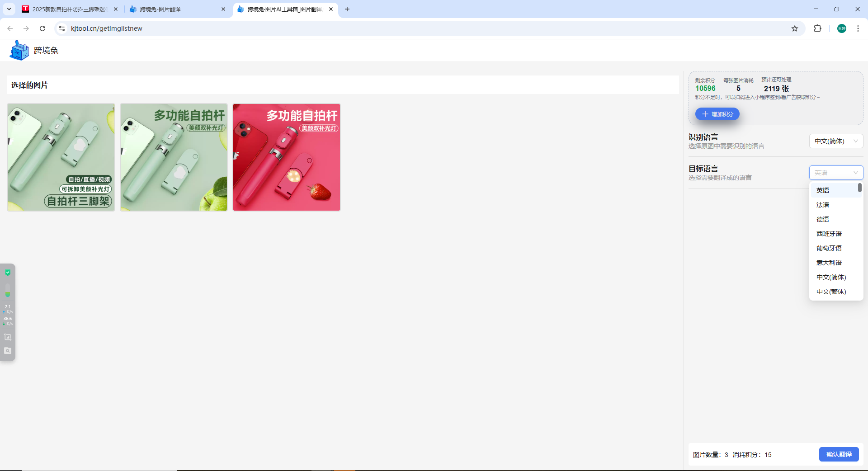Click the language list scrollbar thumb
Screen dimensions: 868x471
coord(860,188)
